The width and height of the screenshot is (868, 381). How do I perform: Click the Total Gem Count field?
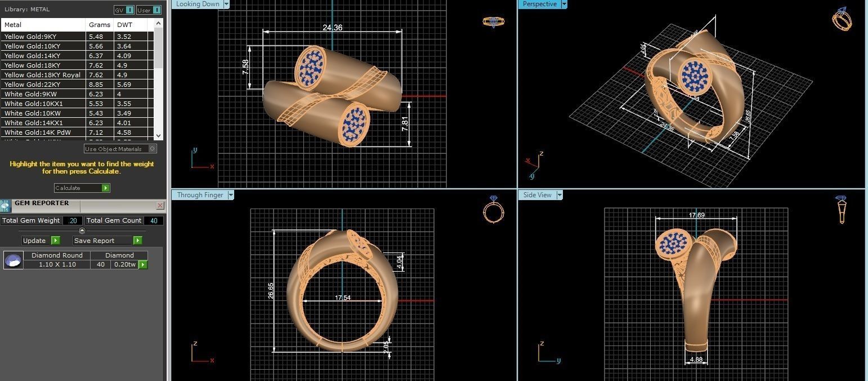coord(154,220)
